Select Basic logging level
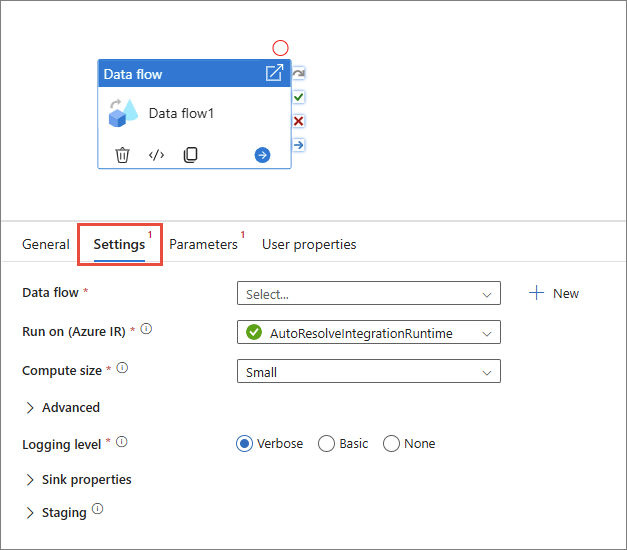 (326, 444)
